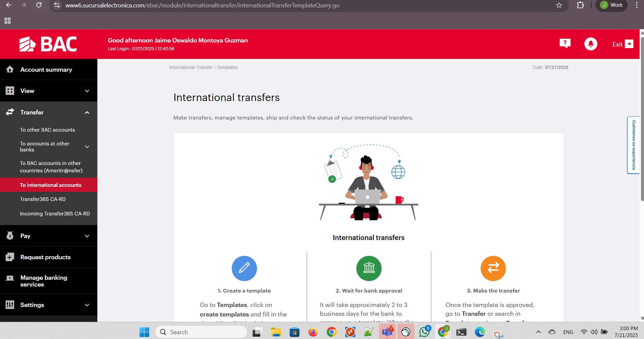This screenshot has height=339, width=644.
Task: Open notifications bell icon
Action: point(591,44)
